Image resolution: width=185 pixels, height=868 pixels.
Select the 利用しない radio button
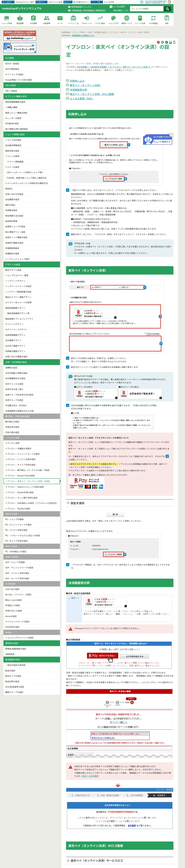[x=120, y=287]
